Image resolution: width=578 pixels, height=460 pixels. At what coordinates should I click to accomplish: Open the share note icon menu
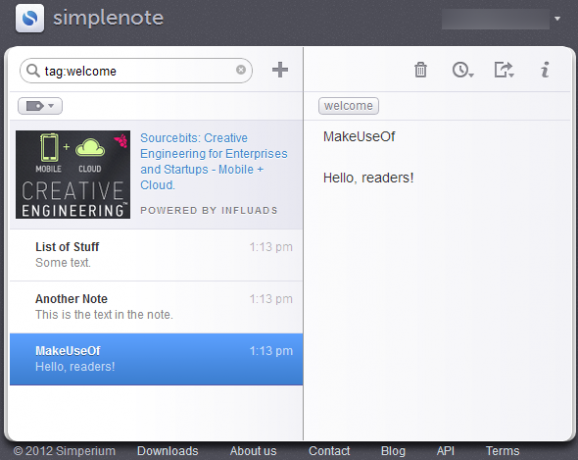504,70
